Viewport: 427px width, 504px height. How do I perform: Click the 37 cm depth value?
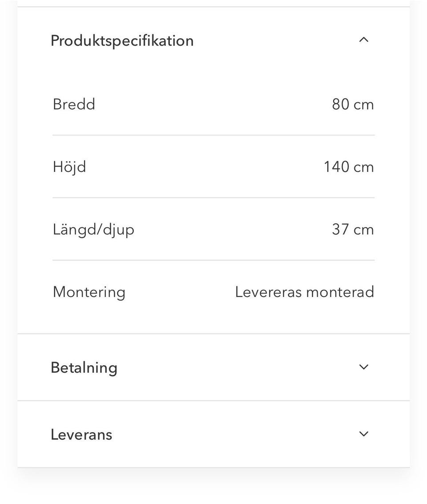coord(353,230)
